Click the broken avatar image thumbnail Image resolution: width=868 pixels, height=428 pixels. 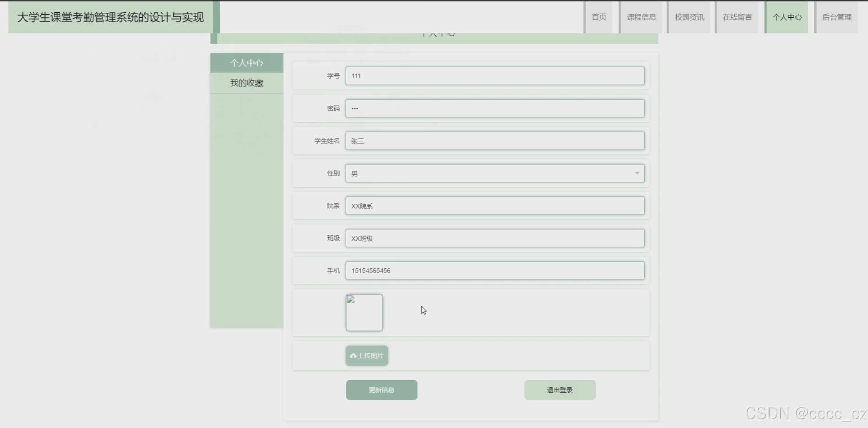pyautogui.click(x=364, y=312)
